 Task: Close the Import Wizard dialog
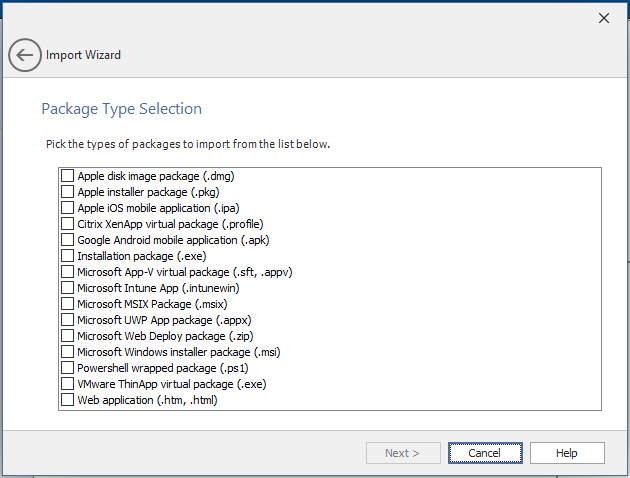pyautogui.click(x=603, y=18)
